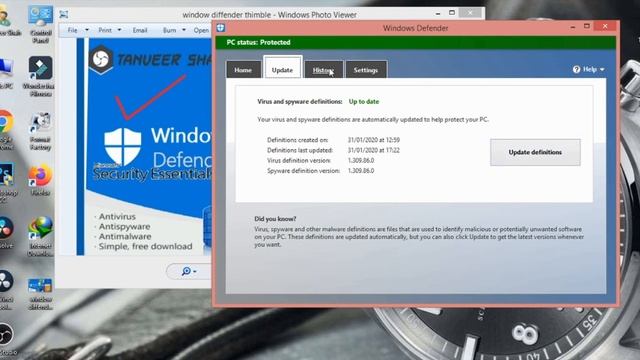Click Open in Photo Viewer toolbar
Screen dimensions: 640x360
point(201,30)
